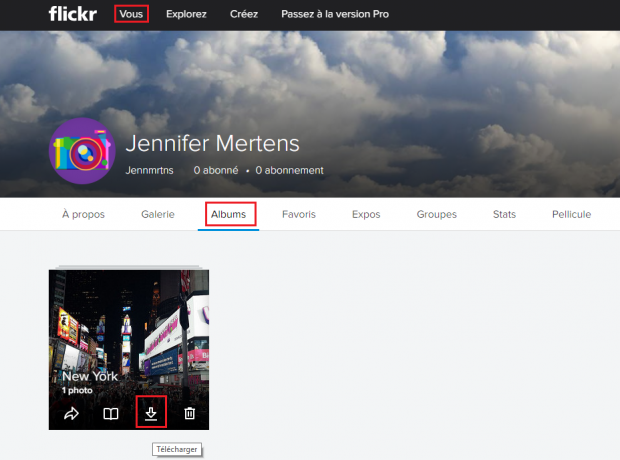
Task: View the Stats tab
Action: pyautogui.click(x=504, y=214)
